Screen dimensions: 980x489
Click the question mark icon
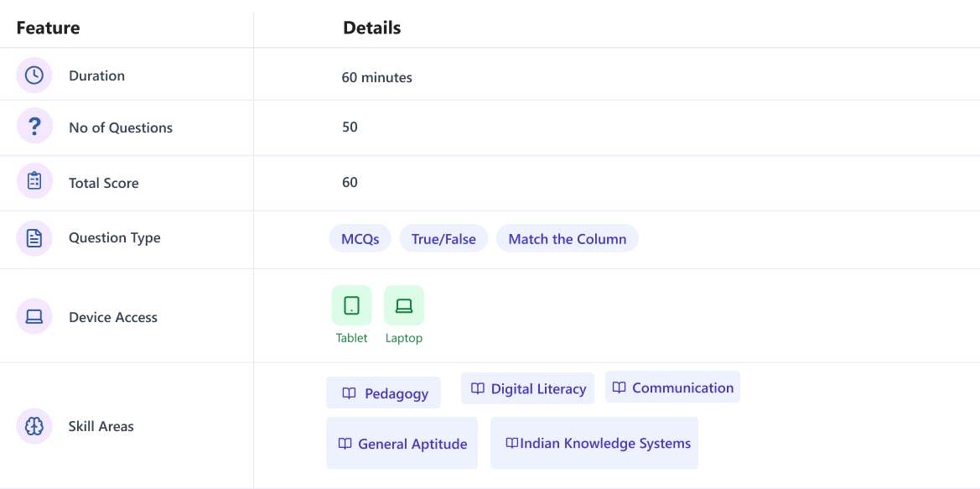(x=34, y=127)
